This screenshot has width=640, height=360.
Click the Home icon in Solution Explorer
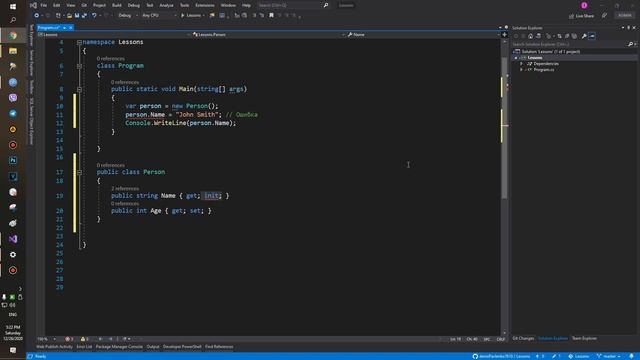(x=530, y=36)
